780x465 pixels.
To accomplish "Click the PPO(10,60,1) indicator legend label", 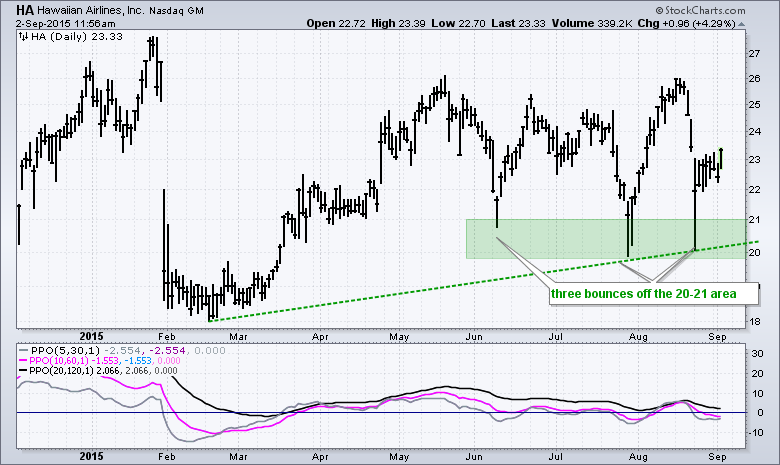I will click(59, 361).
